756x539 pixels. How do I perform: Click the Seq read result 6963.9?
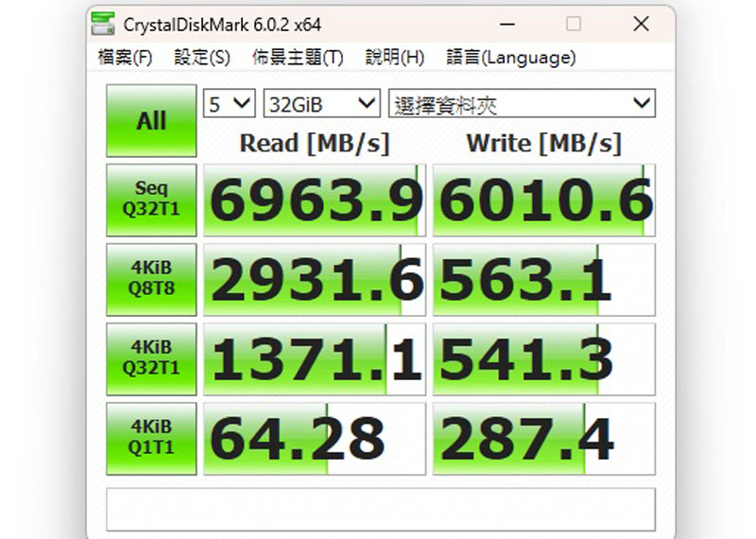315,200
